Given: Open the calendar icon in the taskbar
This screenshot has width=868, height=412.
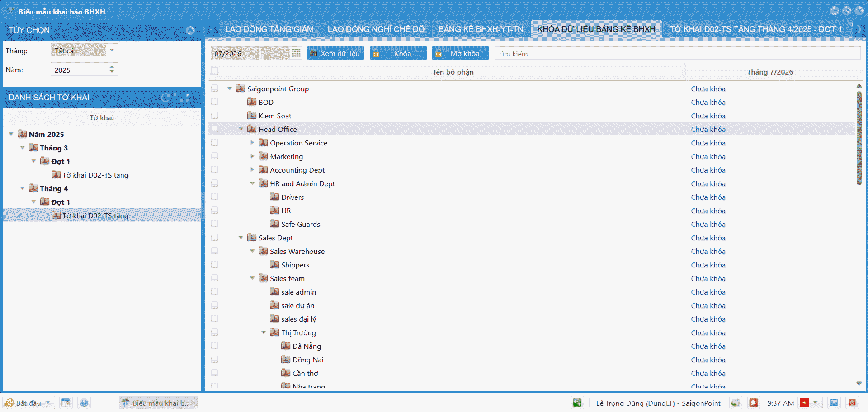Looking at the screenshot, I should click(x=66, y=403).
